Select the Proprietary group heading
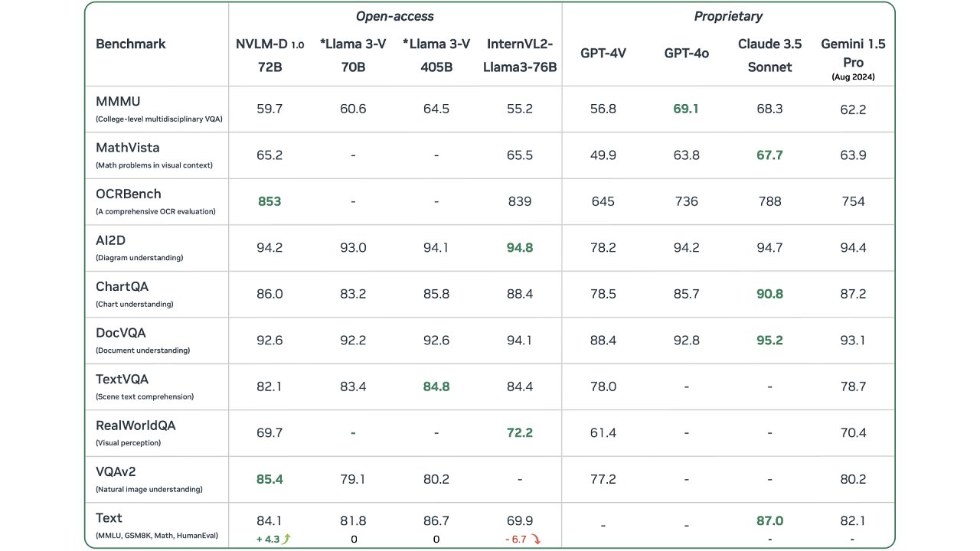Screen dimensions: 980x551 (728, 16)
